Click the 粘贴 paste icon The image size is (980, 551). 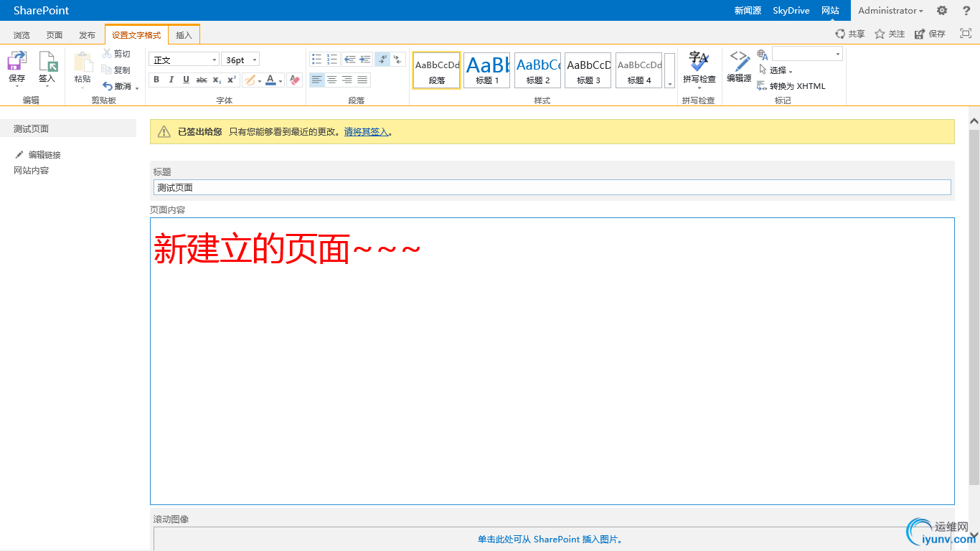point(83,62)
